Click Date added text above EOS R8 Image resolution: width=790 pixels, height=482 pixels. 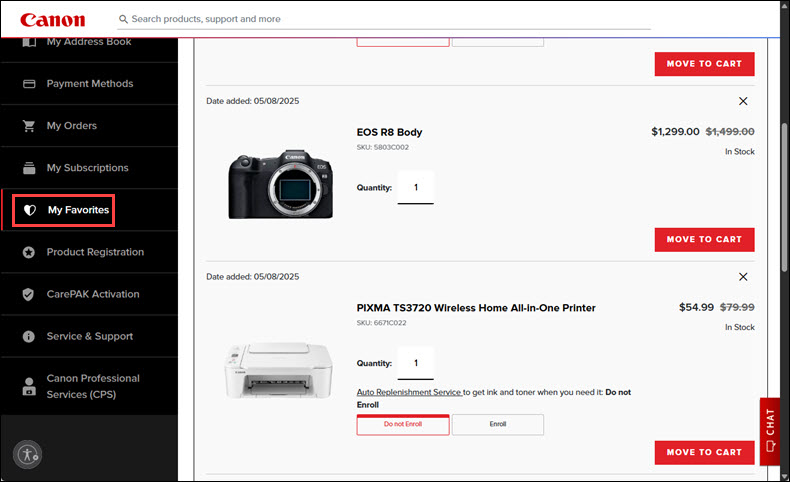[252, 101]
